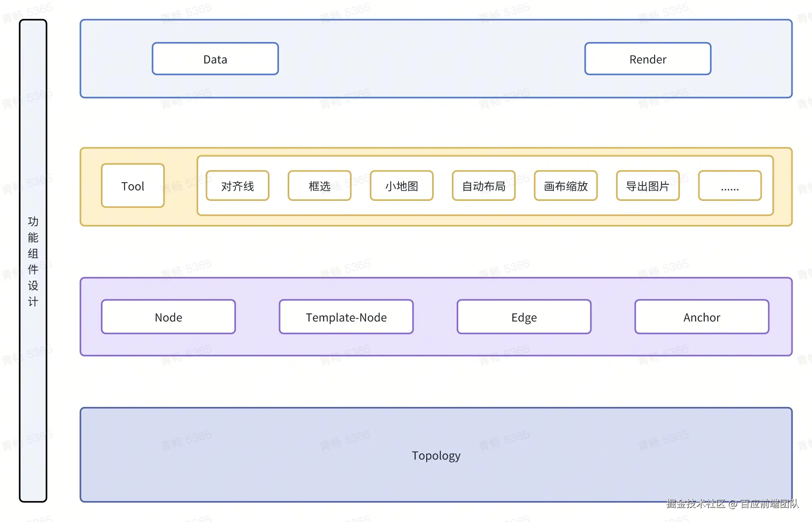Select the 导出图片 box
The image size is (812, 522).
click(x=648, y=186)
